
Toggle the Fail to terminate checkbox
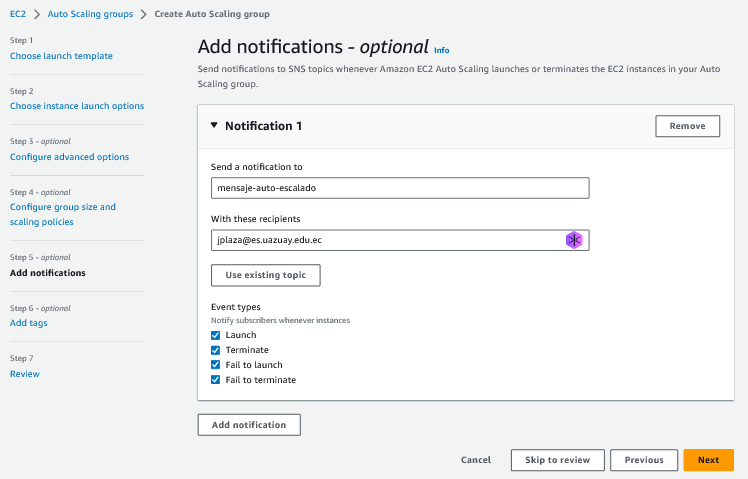pyautogui.click(x=216, y=380)
